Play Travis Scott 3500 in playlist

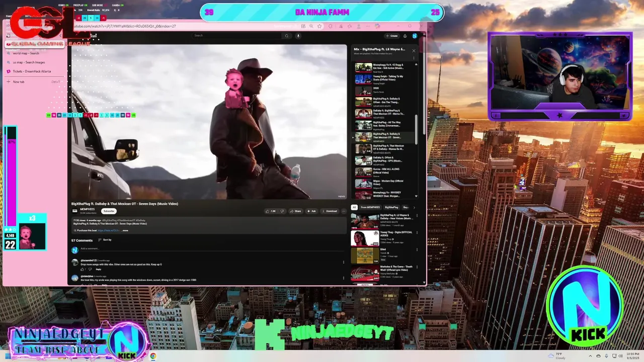point(384,91)
